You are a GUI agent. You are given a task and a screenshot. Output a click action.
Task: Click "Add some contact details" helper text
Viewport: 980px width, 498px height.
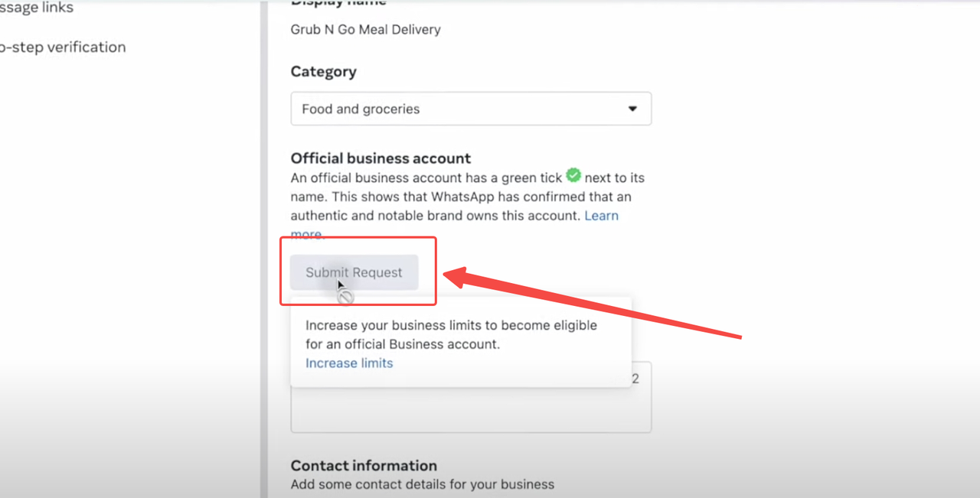tap(422, 484)
